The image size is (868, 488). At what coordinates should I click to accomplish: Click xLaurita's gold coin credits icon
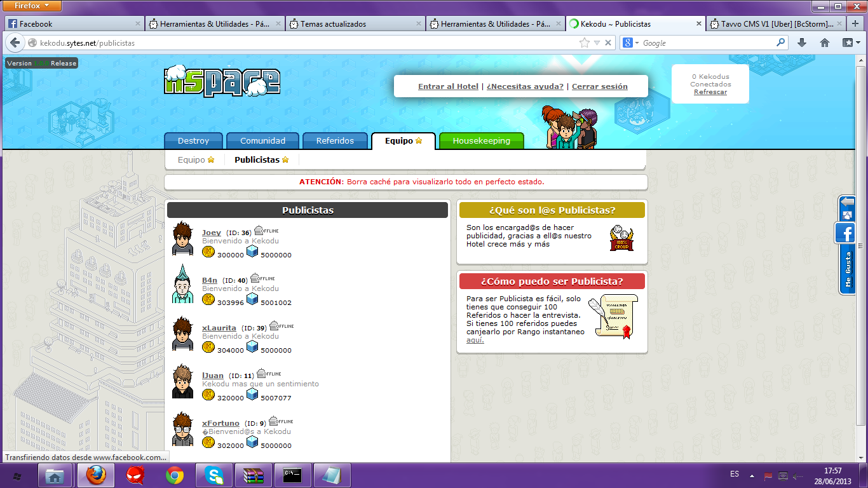(208, 347)
